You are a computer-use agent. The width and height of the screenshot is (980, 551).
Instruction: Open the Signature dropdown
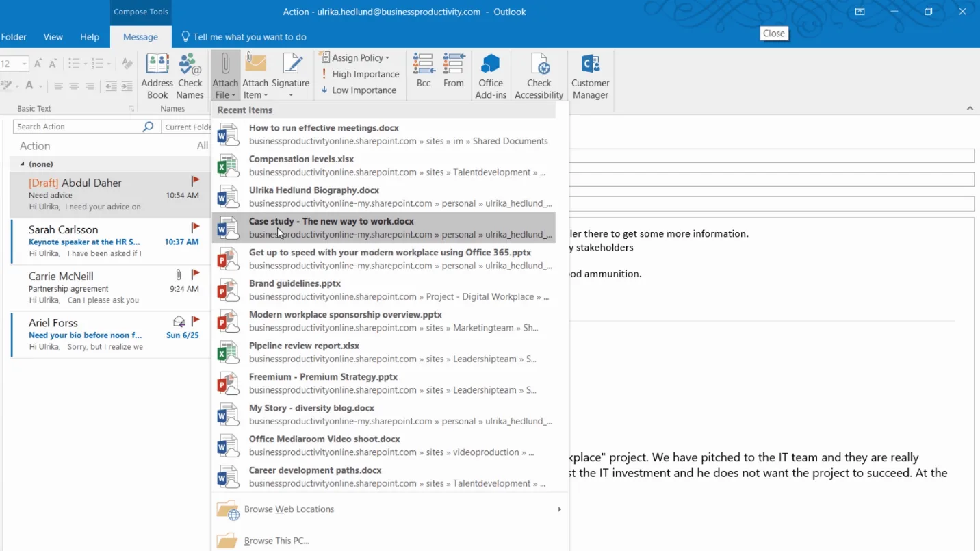(x=291, y=76)
